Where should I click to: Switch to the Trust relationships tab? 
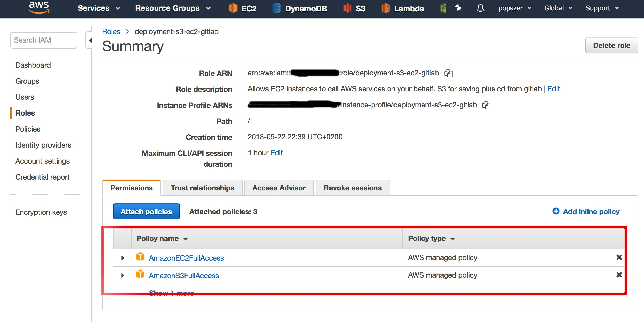click(x=202, y=188)
